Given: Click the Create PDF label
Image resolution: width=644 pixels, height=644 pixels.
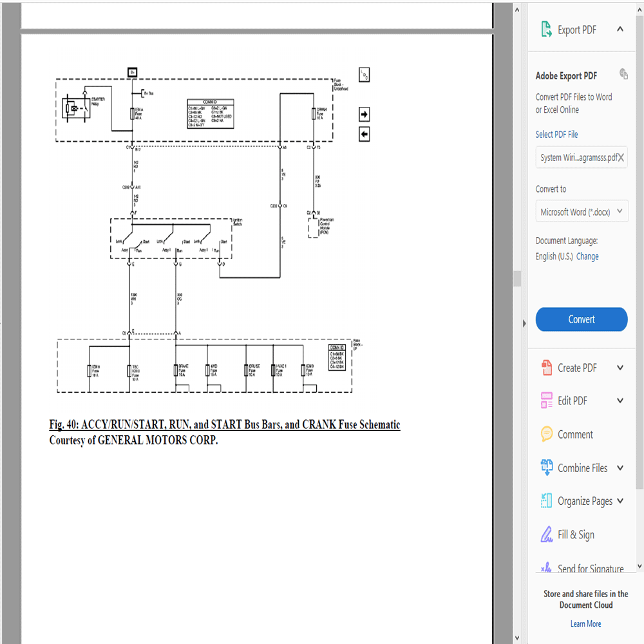Looking at the screenshot, I should (577, 368).
